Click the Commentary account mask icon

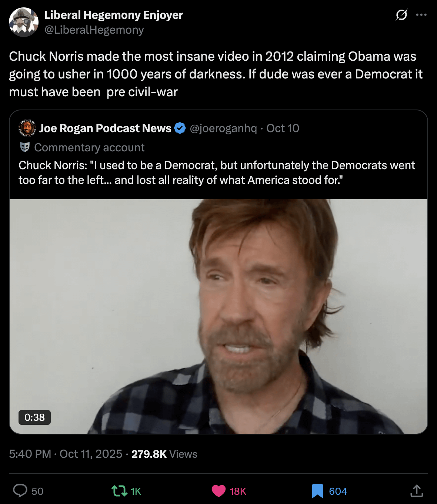click(25, 147)
